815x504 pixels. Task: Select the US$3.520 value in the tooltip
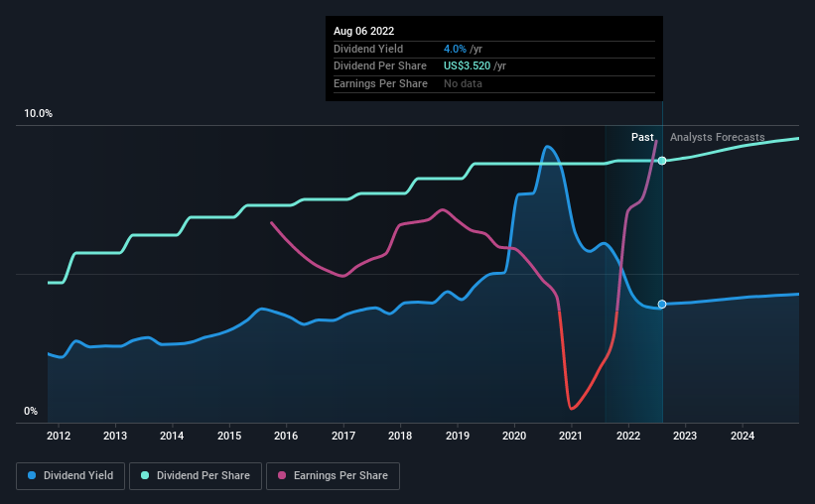tap(473, 66)
